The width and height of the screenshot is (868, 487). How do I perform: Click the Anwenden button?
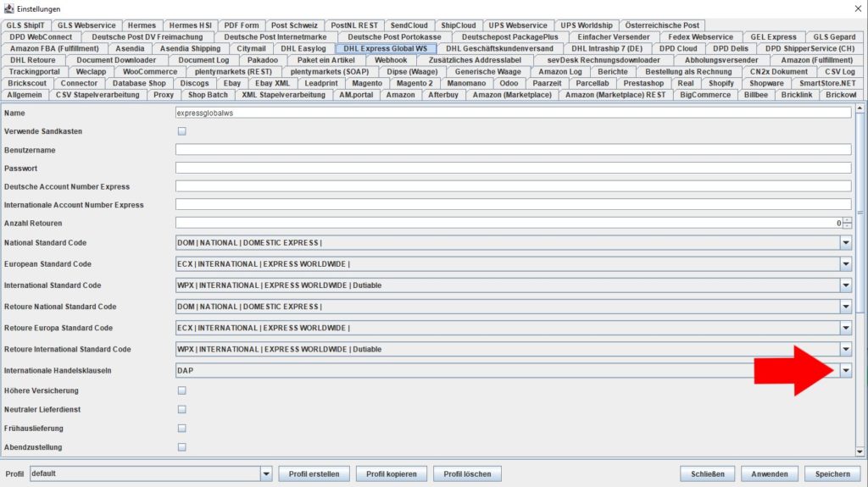(x=770, y=473)
